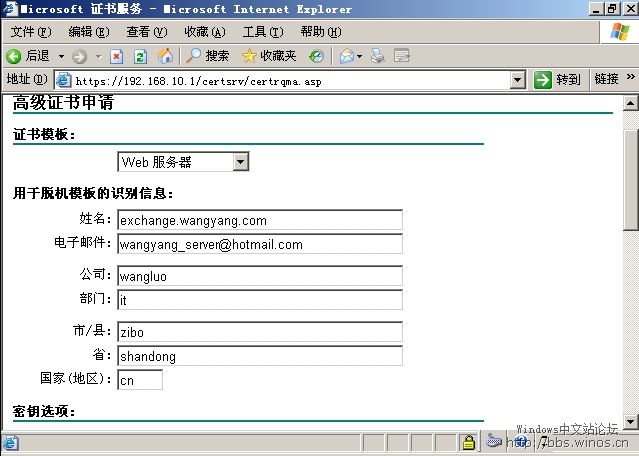Open the address bar URL history dropdown
The width and height of the screenshot is (639, 456).
(517, 80)
